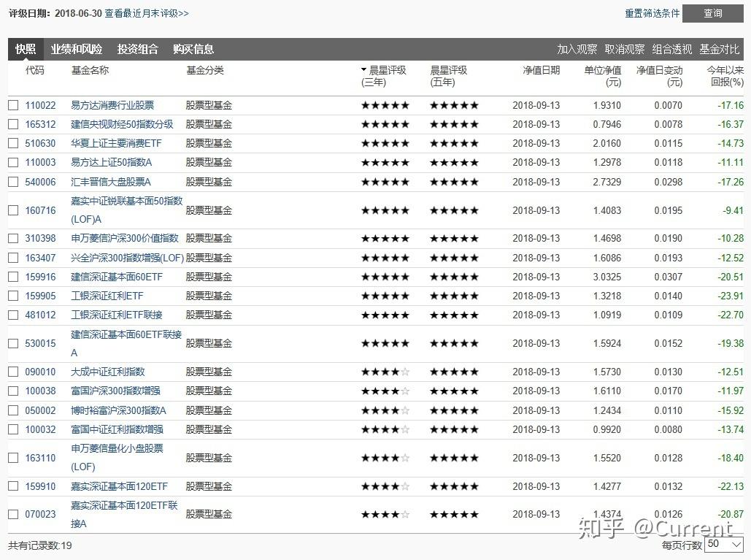Open fund link 易方达消费行业股票
The width and height of the screenshot is (751, 560).
(x=112, y=105)
